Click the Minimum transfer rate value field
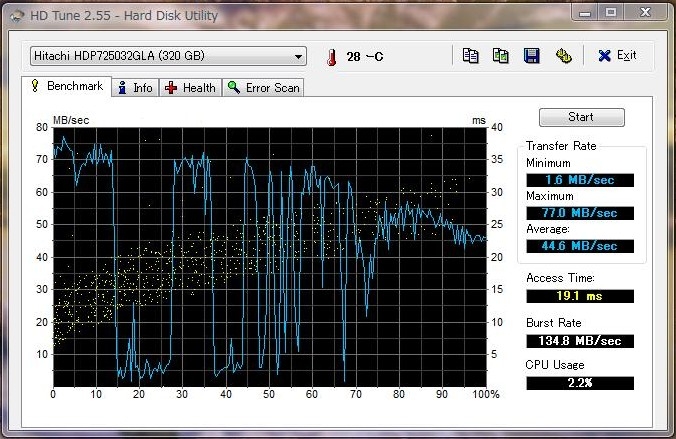676x439 pixels. coord(580,180)
